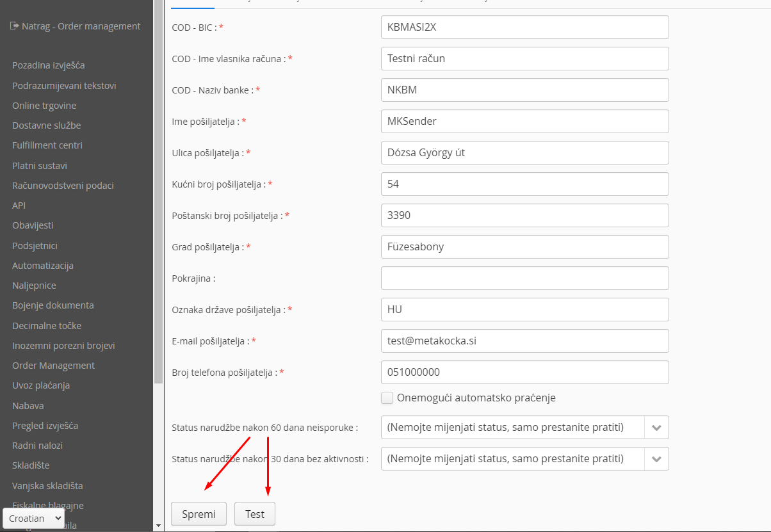Select Order Management sidebar item
The image size is (771, 532).
coord(53,366)
